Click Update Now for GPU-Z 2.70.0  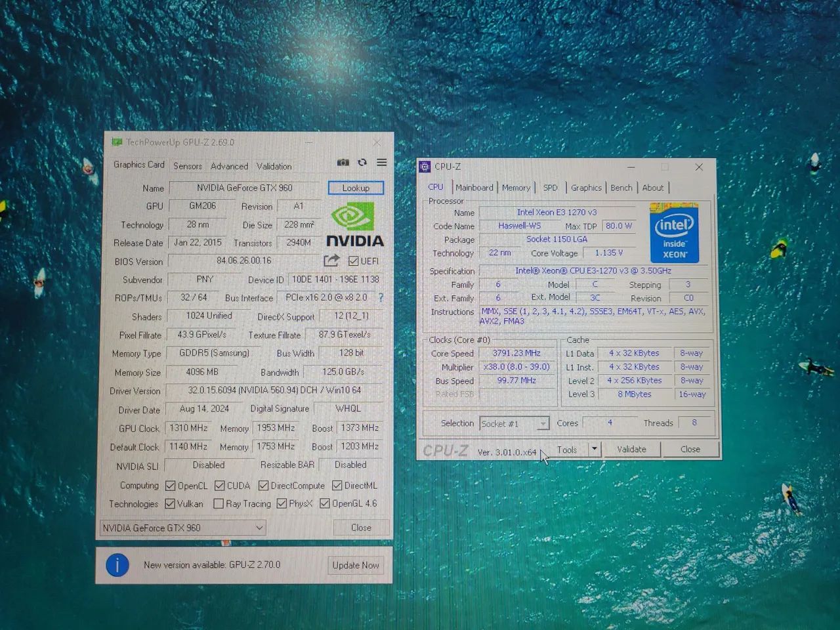pyautogui.click(x=356, y=565)
